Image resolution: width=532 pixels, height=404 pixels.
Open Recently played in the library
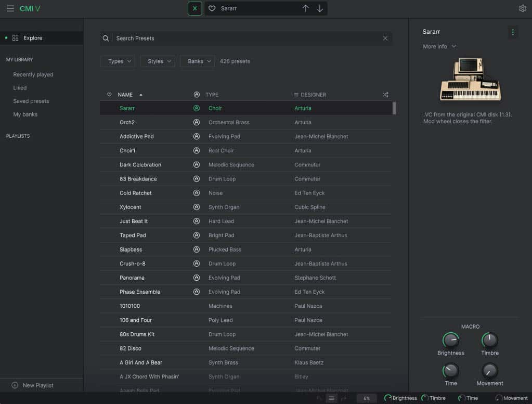pos(33,74)
